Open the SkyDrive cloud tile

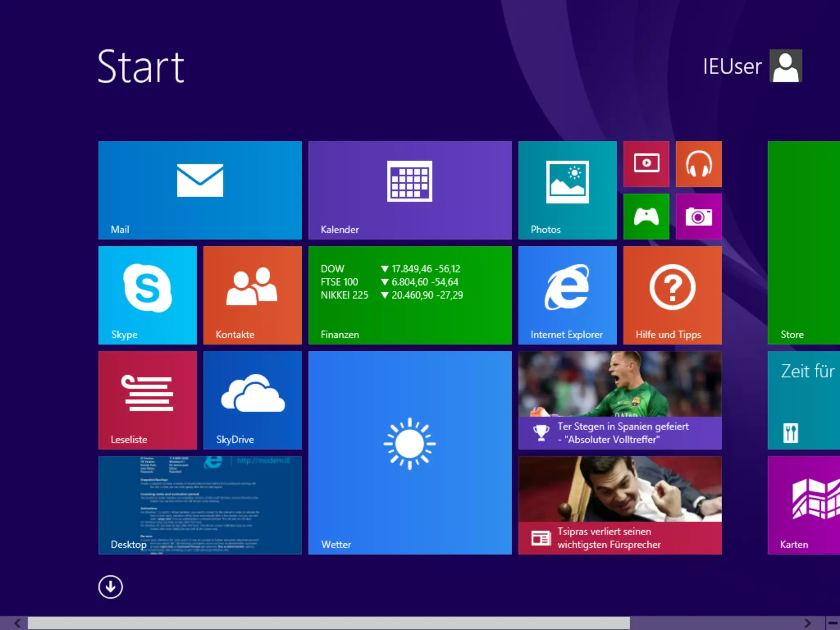pyautogui.click(x=252, y=400)
